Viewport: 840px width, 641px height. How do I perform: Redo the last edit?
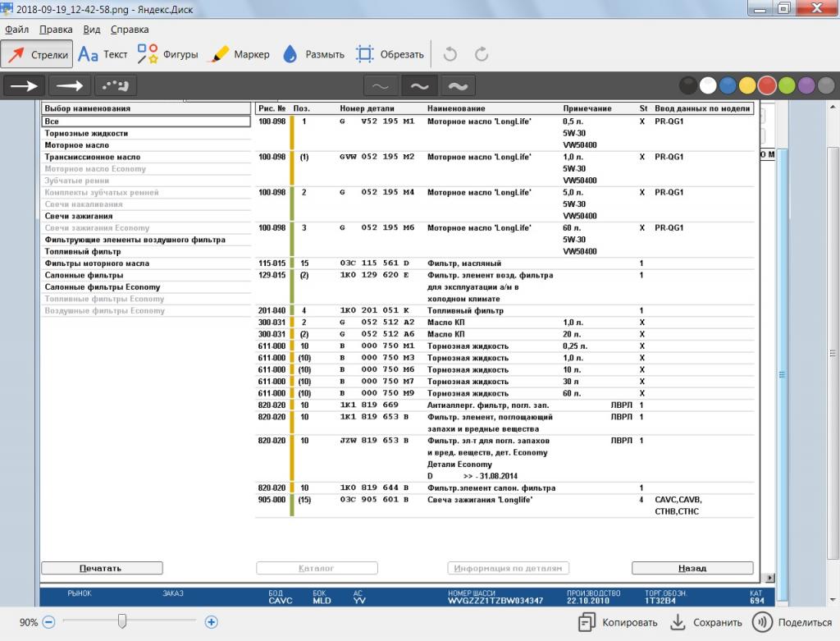point(482,54)
